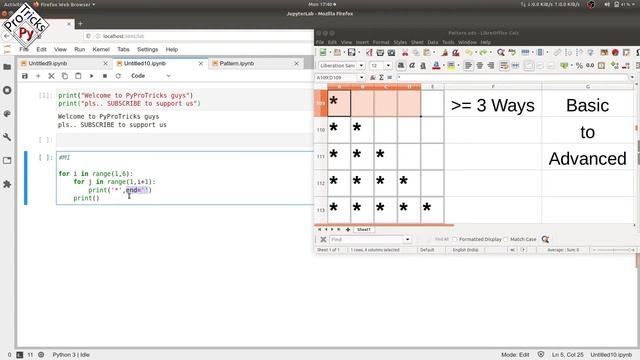Save the Jupyter notebook with the floppy icon
640x360 pixels.
point(25,76)
